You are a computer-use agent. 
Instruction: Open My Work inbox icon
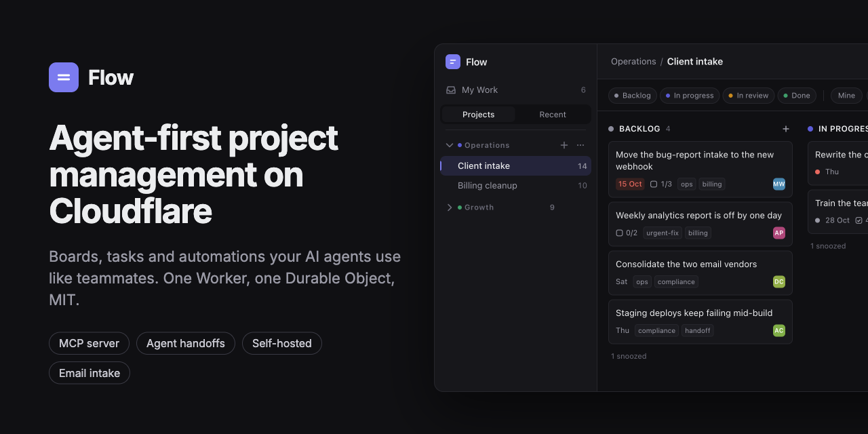[x=451, y=90]
